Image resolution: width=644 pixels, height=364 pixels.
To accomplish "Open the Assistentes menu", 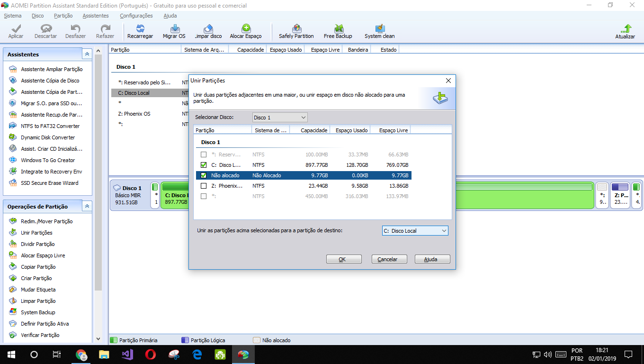I will 96,16.
